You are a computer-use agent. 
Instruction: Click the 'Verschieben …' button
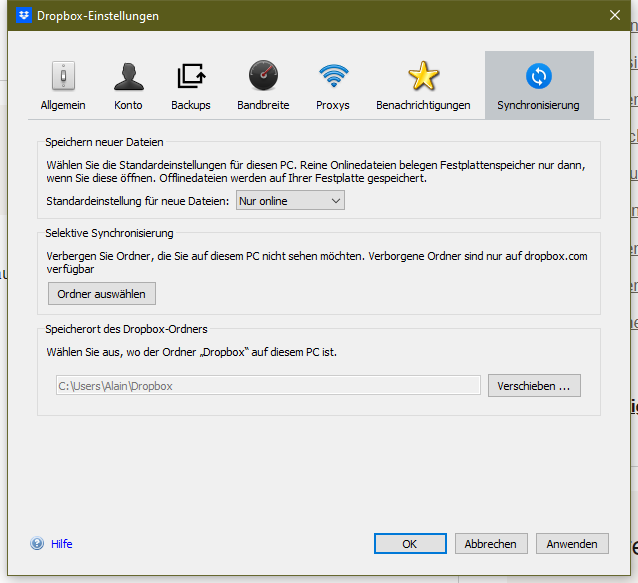534,386
